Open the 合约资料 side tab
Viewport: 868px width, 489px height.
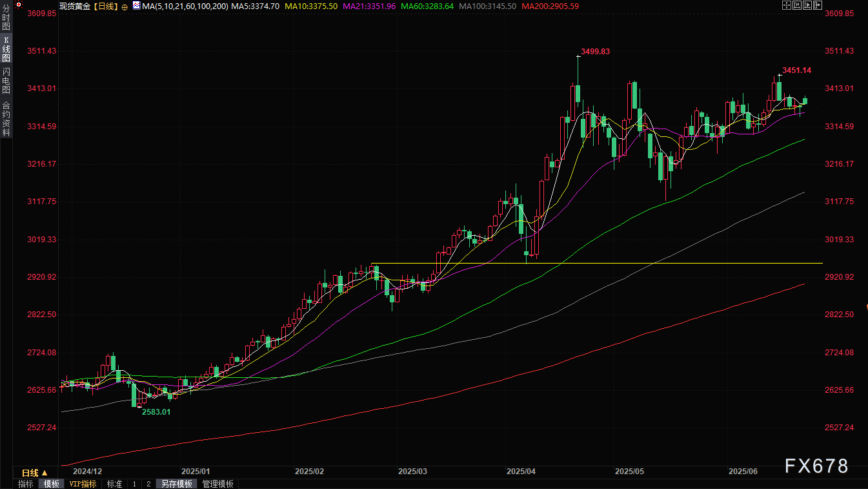(6, 118)
